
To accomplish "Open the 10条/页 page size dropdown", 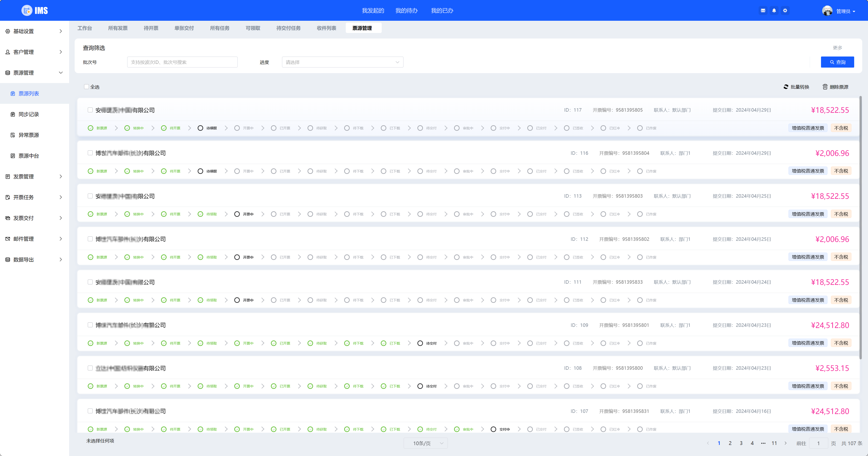I will (x=425, y=443).
